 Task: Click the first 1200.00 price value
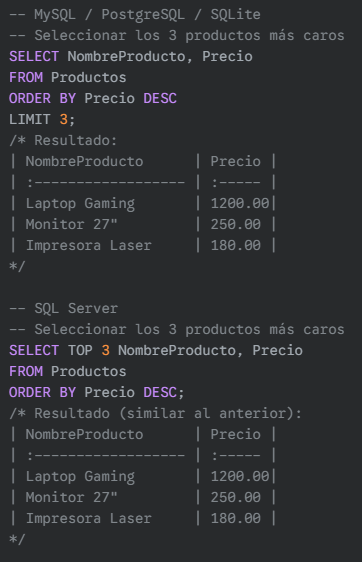point(240,204)
